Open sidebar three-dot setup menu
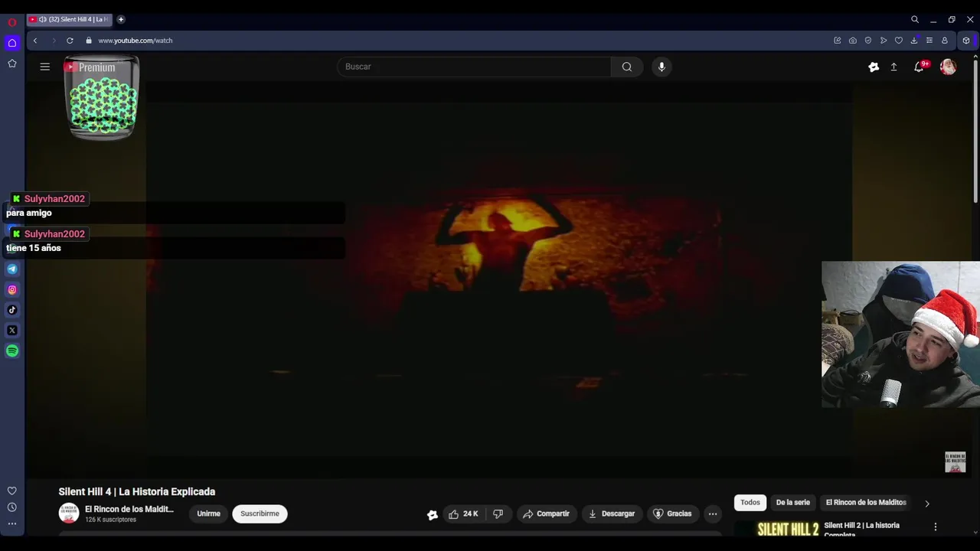Screen dimensions: 980x551 click(11, 523)
